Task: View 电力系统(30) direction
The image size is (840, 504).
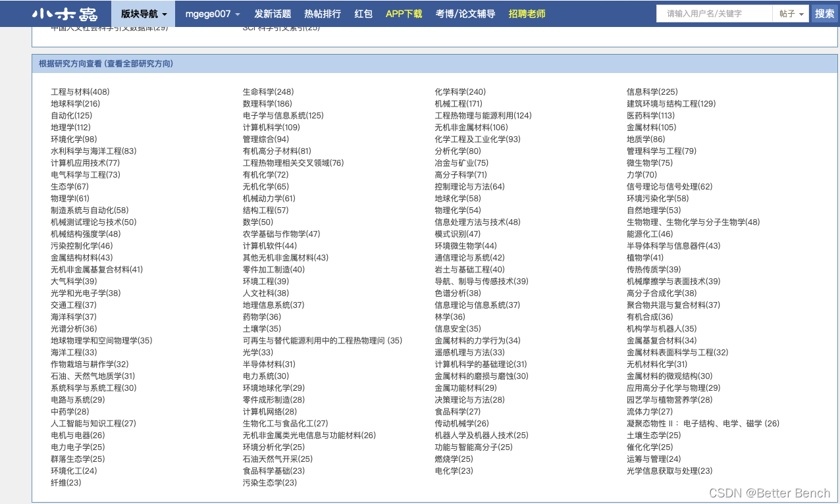Action: click(265, 376)
